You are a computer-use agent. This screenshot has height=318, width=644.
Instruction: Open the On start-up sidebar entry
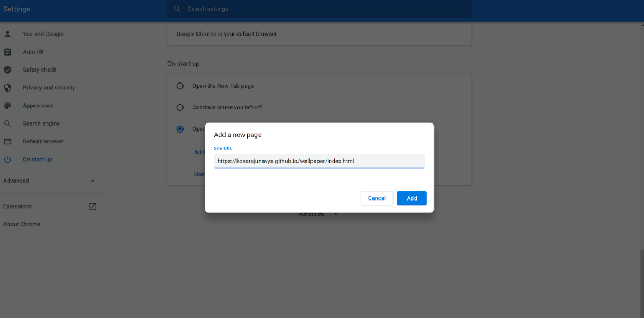37,159
